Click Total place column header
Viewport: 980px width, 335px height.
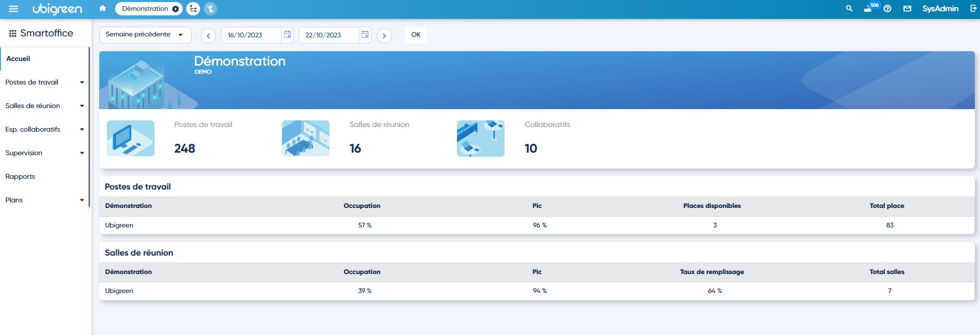point(887,206)
